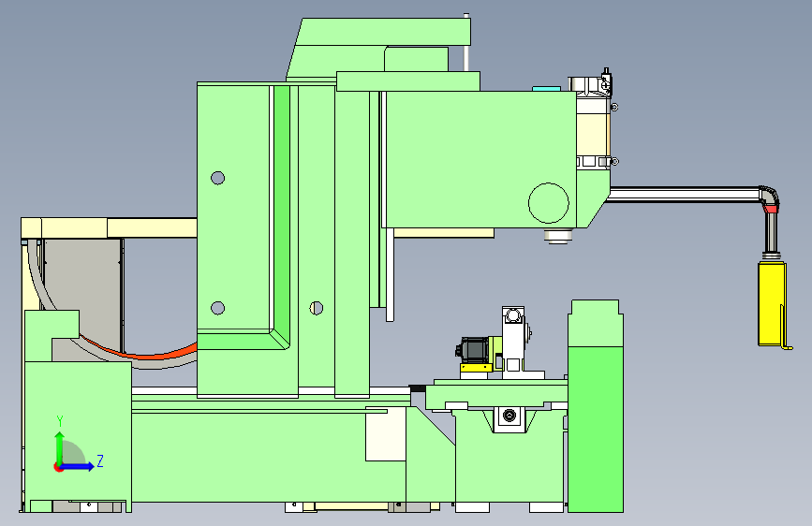Image resolution: width=812 pixels, height=526 pixels.
Task: Click the green Y axis of the triad
Action: pyautogui.click(x=60, y=448)
